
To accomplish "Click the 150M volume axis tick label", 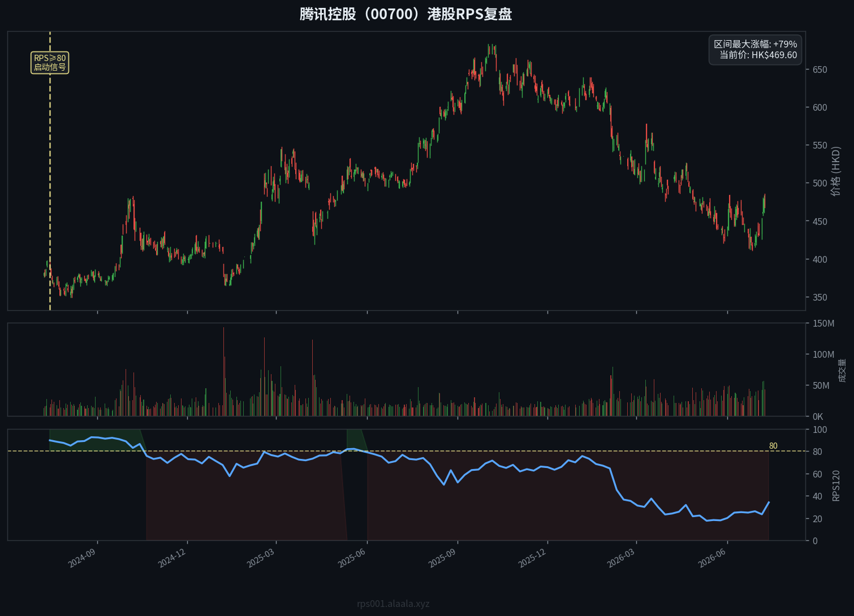I will [823, 323].
